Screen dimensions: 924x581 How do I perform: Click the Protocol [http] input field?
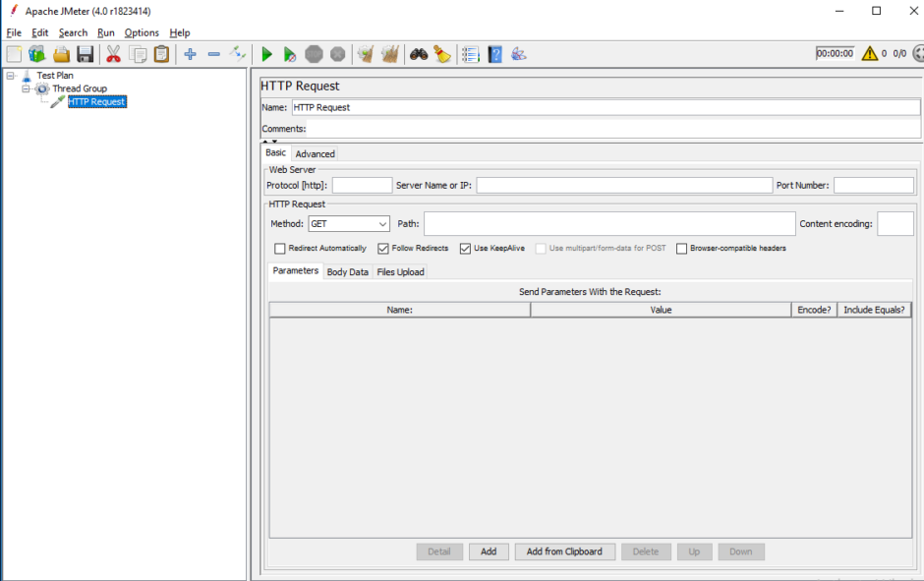[x=362, y=186]
